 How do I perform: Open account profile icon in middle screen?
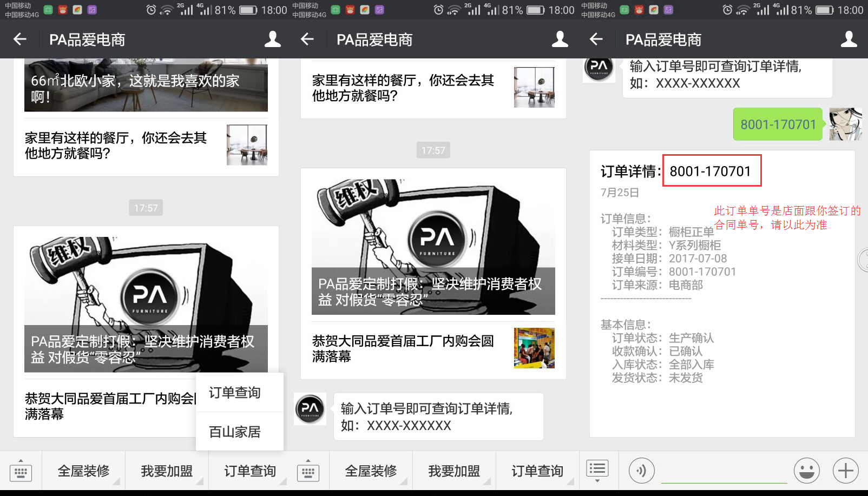coord(560,39)
